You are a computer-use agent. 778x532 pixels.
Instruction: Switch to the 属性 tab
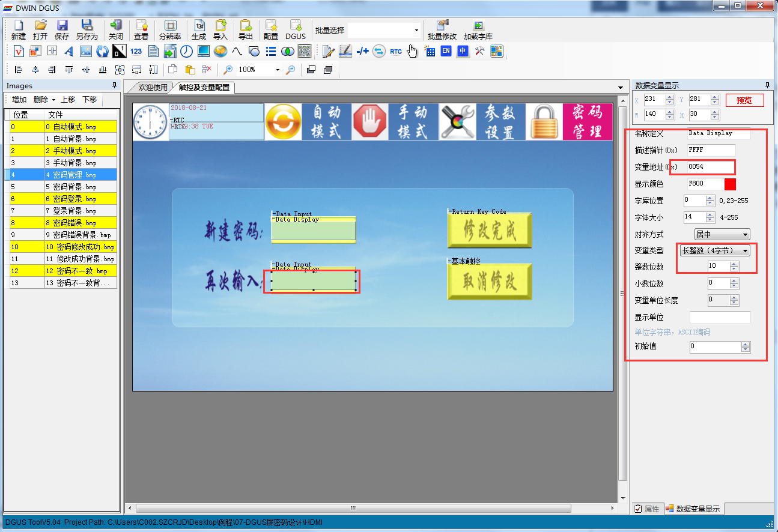point(647,509)
